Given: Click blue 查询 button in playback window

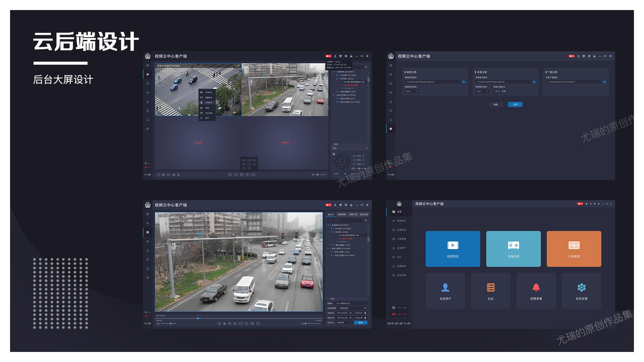Looking at the screenshot, I should [361, 322].
